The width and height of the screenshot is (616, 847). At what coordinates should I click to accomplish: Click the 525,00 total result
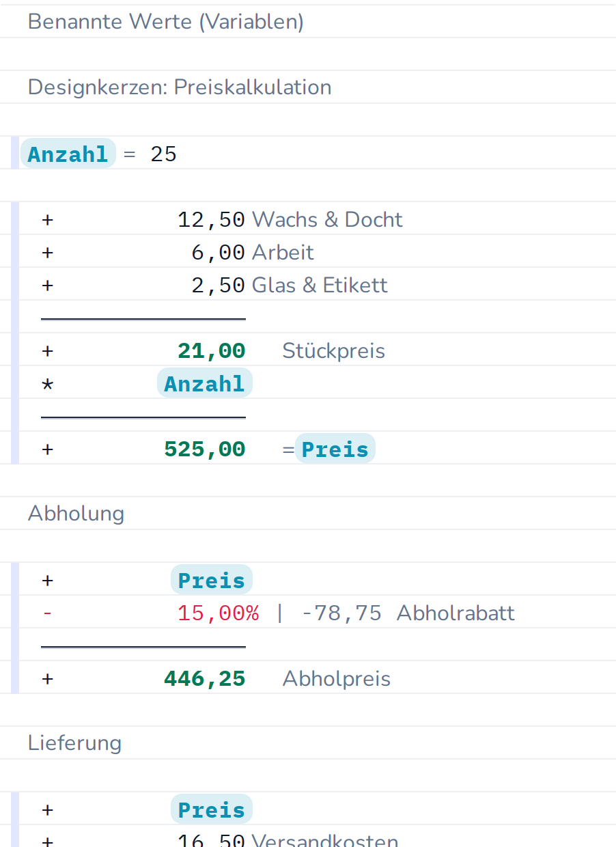(204, 449)
